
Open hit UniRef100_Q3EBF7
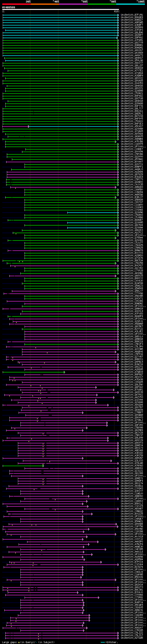[132, 25]
